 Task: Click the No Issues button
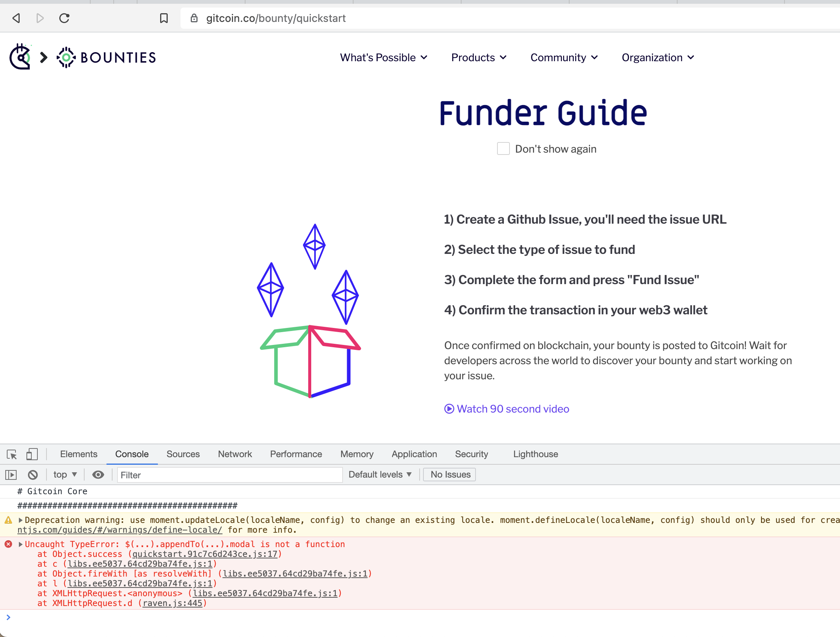coord(450,475)
